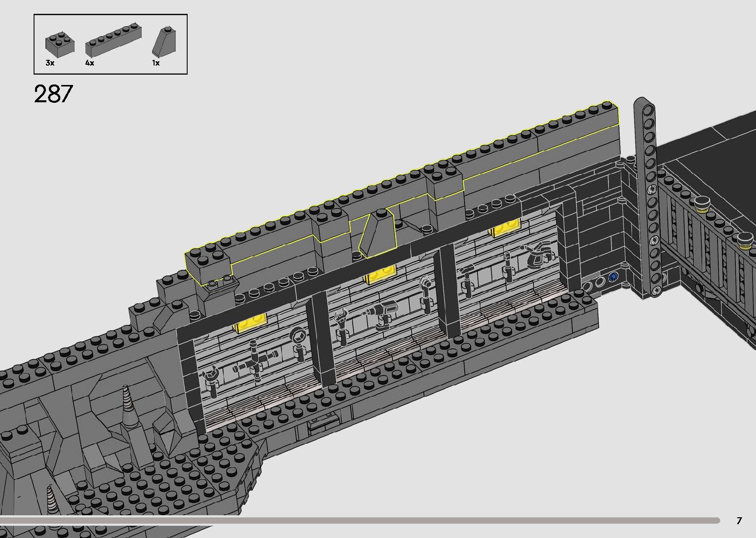The width and height of the screenshot is (756, 538).
Task: Click the power drill on the wall
Action: (378, 316)
